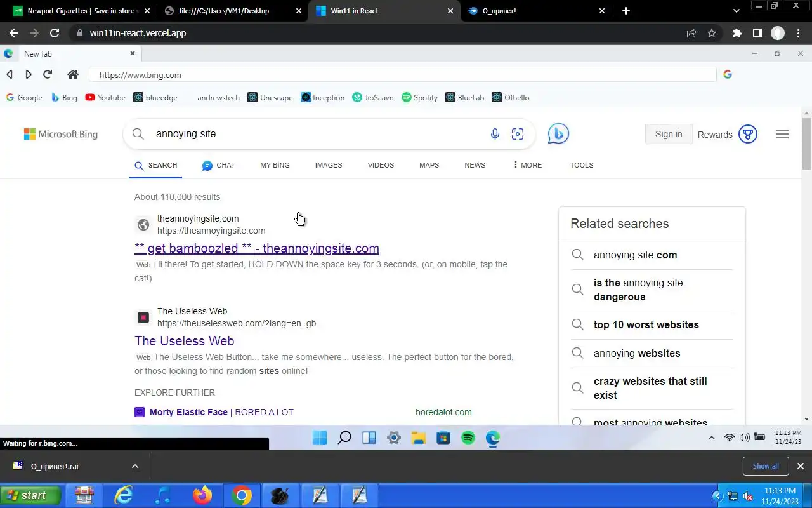Open the Unescape bookmark

270,98
